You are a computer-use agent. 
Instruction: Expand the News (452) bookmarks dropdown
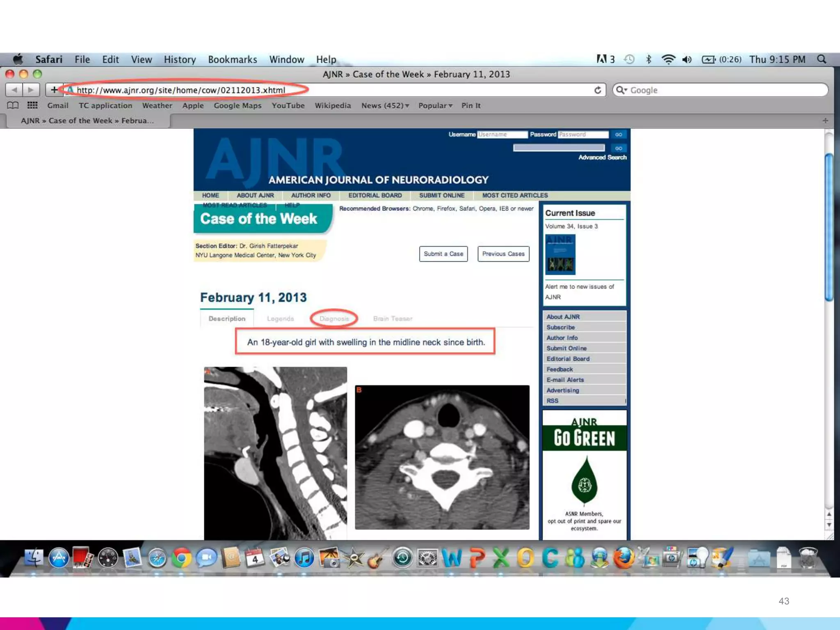pyautogui.click(x=385, y=105)
